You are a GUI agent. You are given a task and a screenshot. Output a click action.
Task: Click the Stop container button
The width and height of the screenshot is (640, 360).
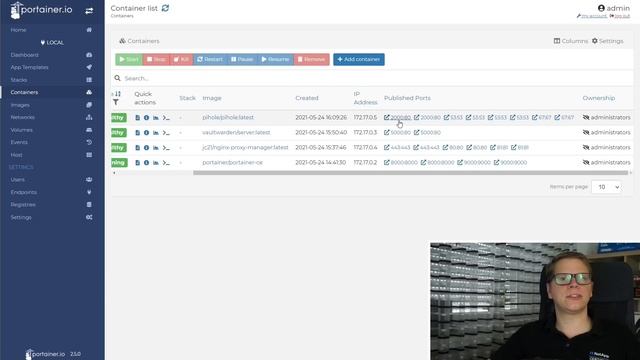coord(156,60)
